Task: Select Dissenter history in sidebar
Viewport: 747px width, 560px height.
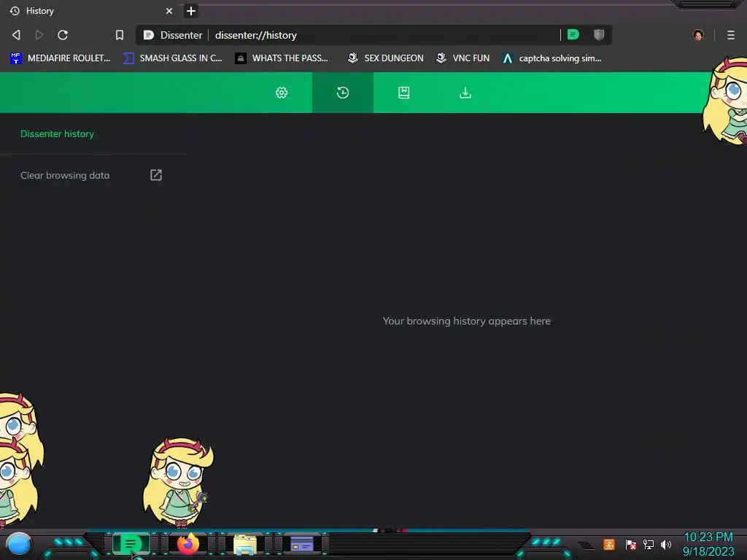Action: click(57, 134)
